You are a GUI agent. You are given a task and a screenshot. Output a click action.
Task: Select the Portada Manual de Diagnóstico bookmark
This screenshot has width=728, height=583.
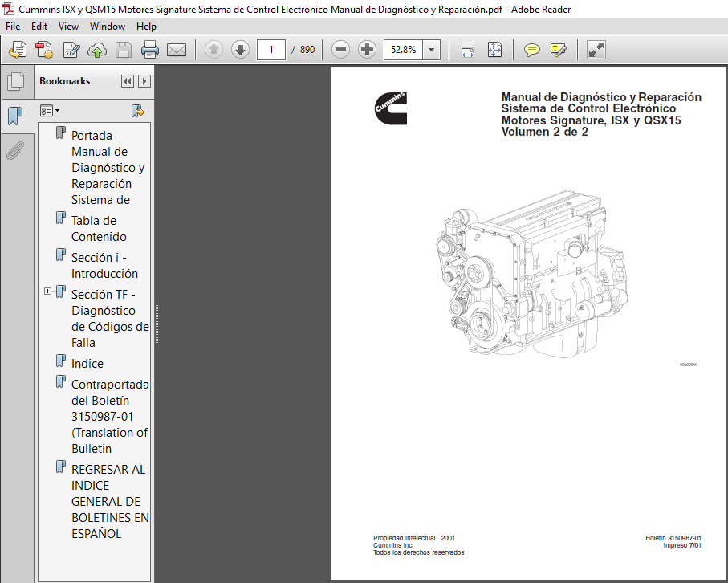(x=108, y=168)
